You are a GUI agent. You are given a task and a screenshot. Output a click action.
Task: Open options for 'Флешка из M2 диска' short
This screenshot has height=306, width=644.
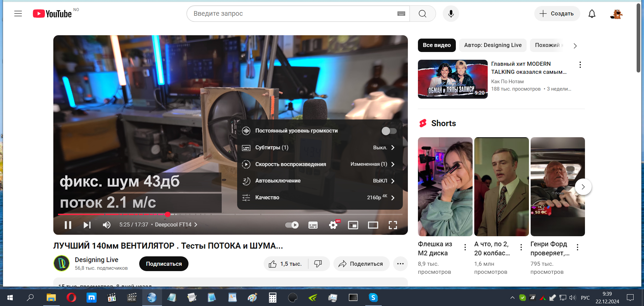[x=465, y=247]
